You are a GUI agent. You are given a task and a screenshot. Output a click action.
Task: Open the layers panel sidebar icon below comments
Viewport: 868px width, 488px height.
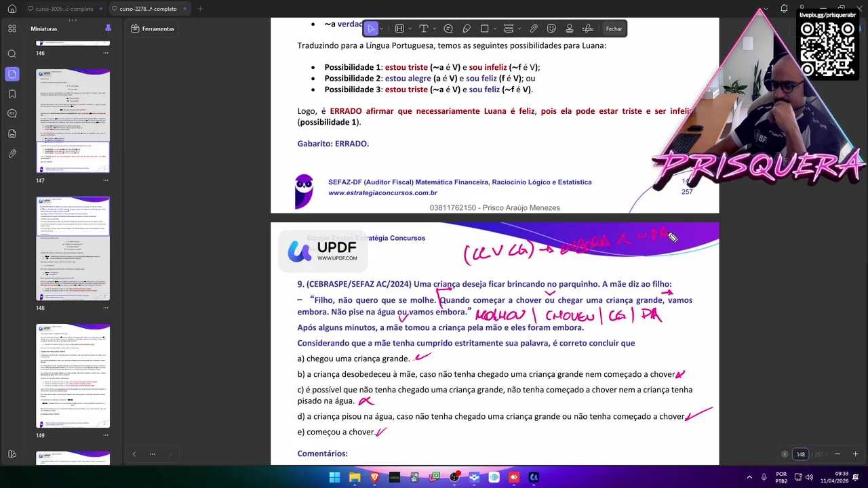(x=12, y=134)
